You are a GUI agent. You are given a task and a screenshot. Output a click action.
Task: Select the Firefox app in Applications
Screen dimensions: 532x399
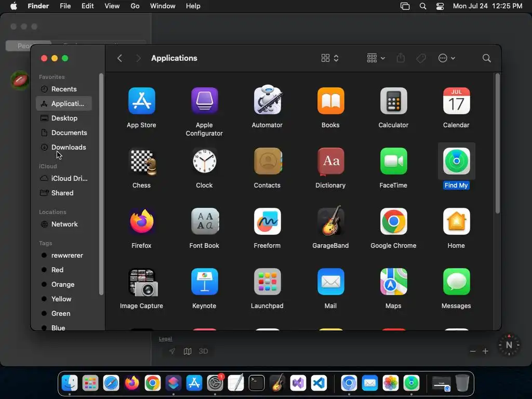pyautogui.click(x=141, y=221)
